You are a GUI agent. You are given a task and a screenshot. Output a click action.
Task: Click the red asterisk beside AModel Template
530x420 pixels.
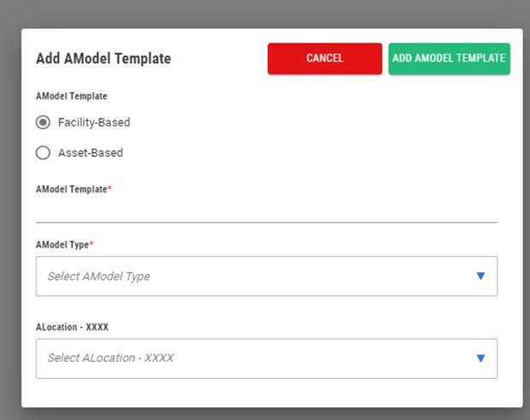[109, 187]
